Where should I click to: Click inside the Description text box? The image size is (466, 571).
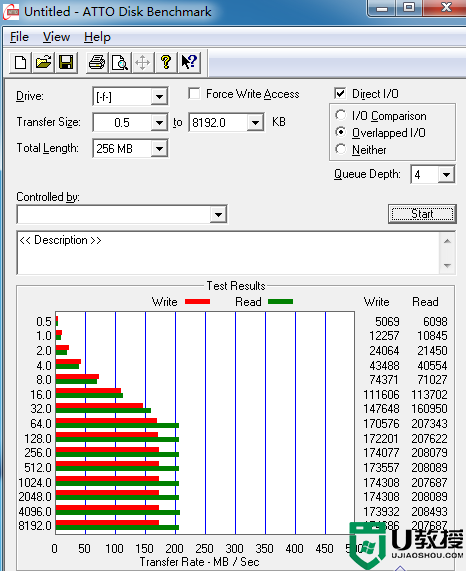(x=228, y=253)
